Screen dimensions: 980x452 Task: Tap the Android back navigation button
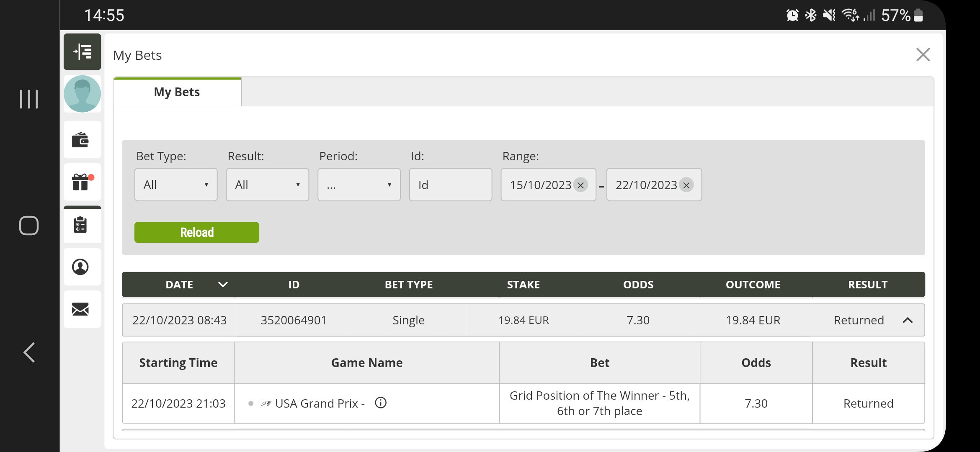[29, 352]
